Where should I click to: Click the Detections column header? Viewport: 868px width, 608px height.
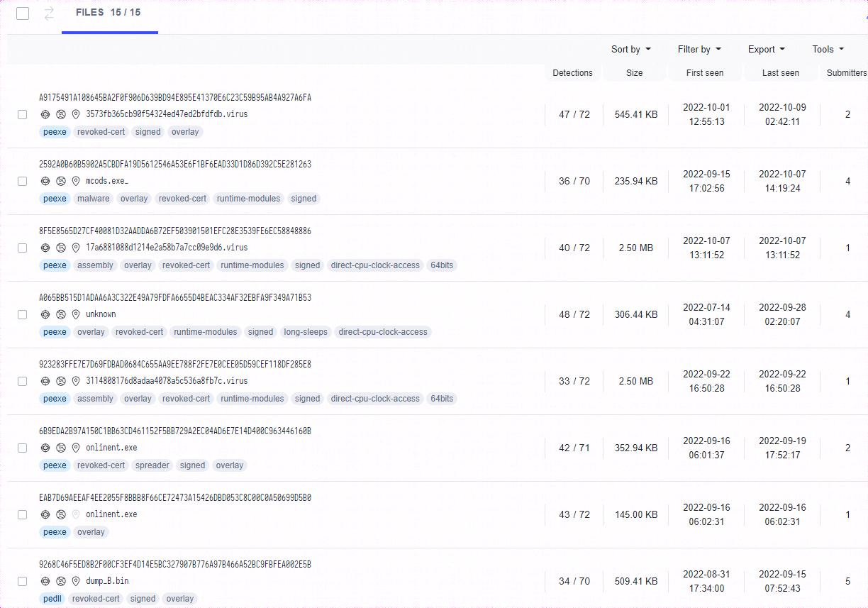pos(572,72)
